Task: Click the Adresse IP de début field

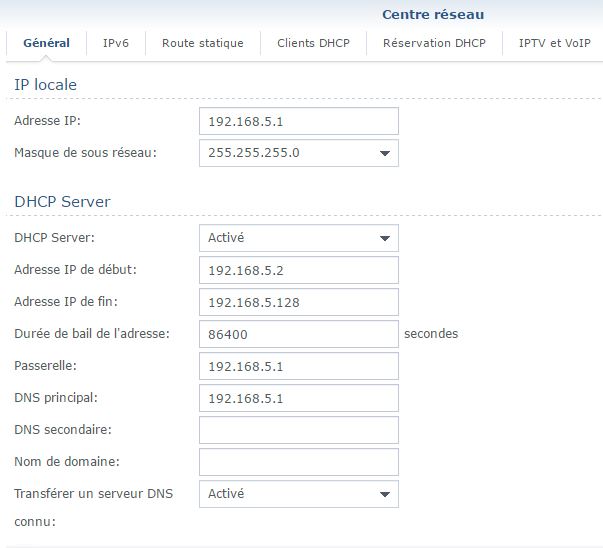Action: click(x=299, y=270)
